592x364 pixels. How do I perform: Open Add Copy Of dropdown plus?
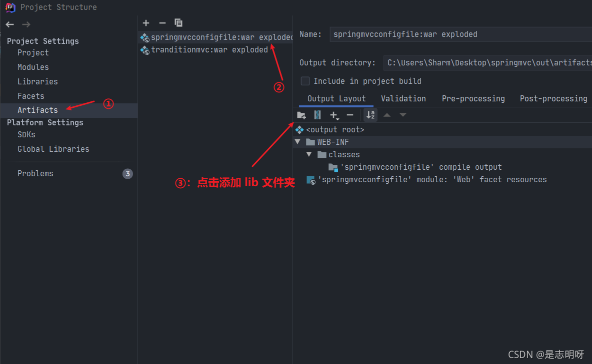point(334,115)
